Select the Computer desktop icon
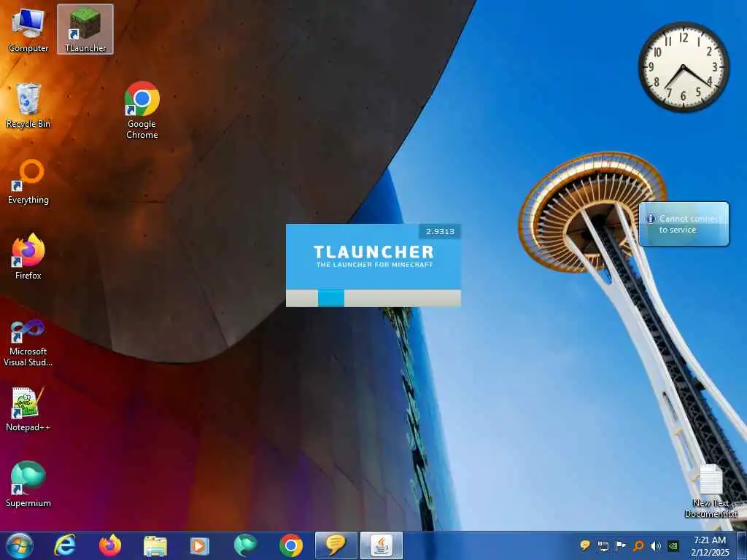747x560 pixels. pyautogui.click(x=28, y=30)
